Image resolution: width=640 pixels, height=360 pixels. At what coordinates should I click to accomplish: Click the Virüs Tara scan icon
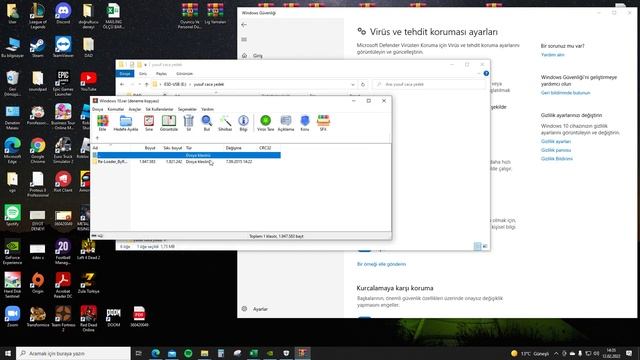pos(265,122)
